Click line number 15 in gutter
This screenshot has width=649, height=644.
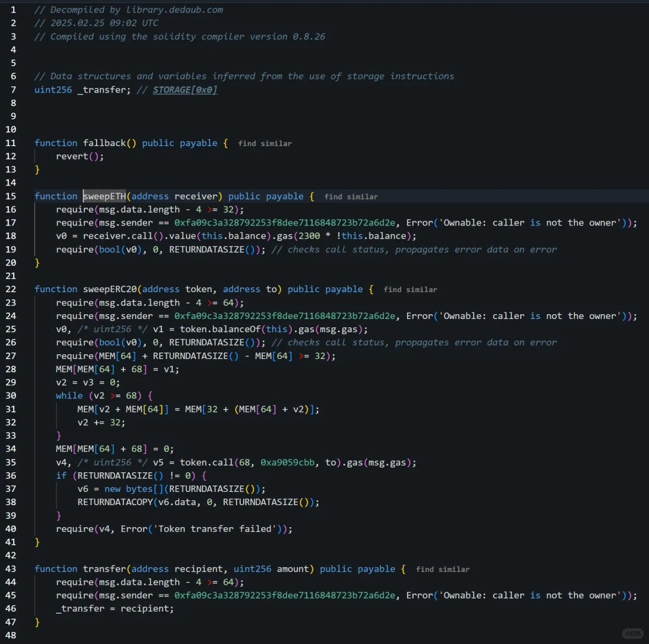coord(11,196)
